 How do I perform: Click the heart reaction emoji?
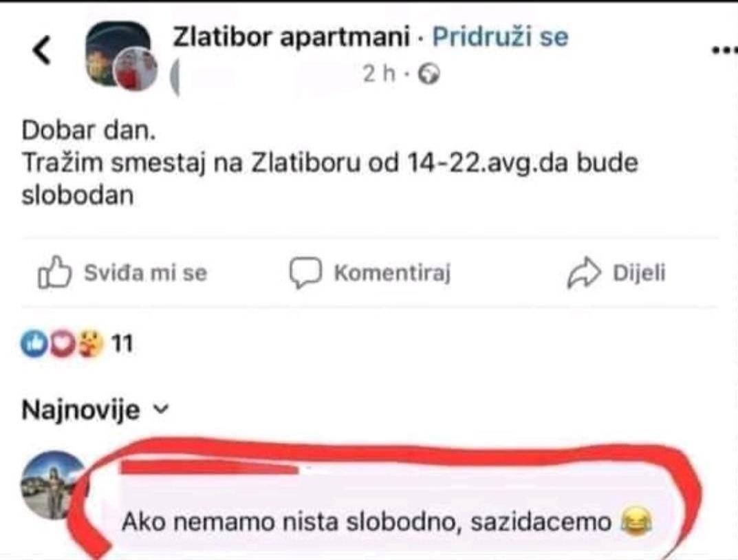tap(63, 343)
